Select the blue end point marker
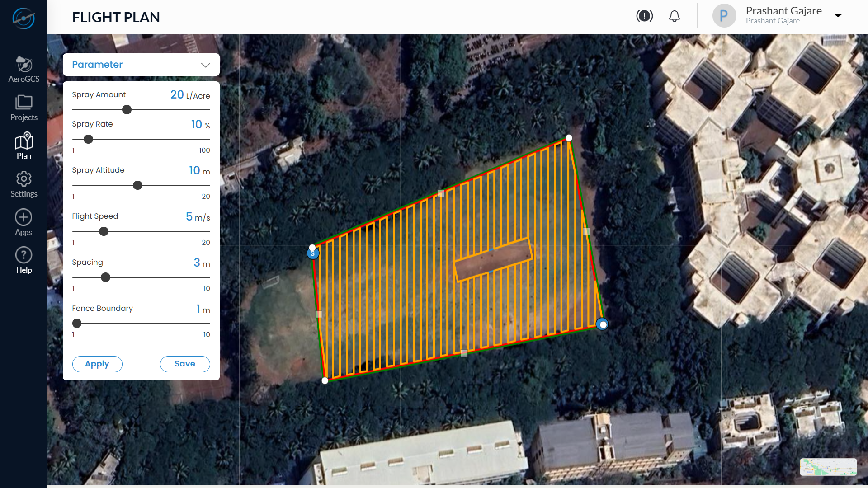This screenshot has height=488, width=868. point(602,324)
